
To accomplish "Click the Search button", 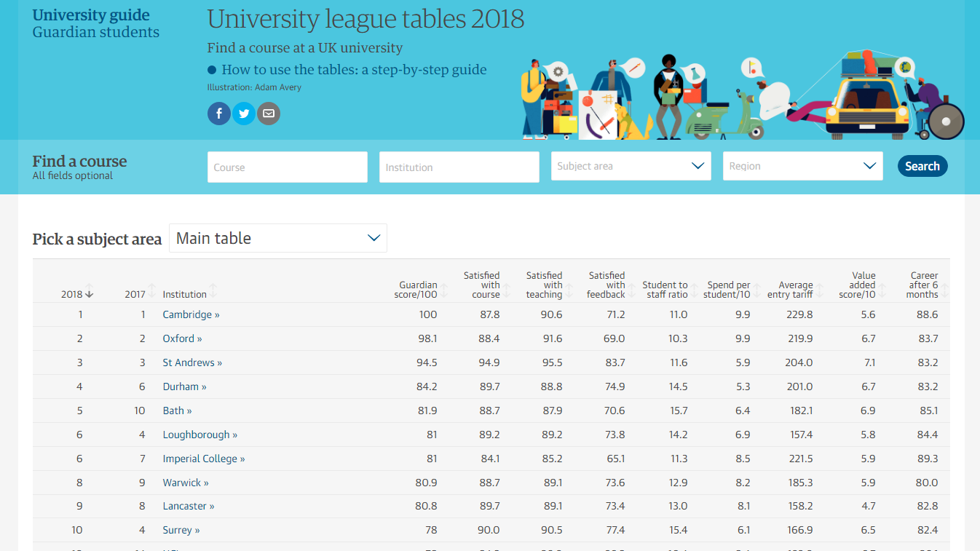I will coord(922,166).
